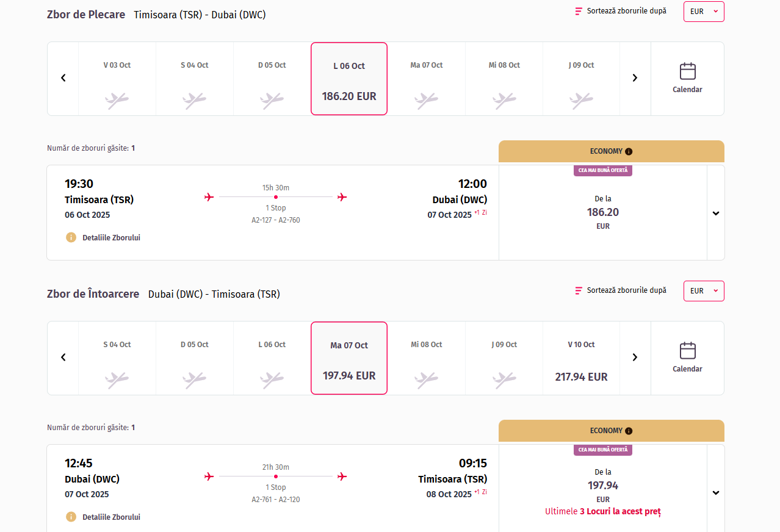
Task: Open departure currency EUR dropdown
Action: coord(704,12)
